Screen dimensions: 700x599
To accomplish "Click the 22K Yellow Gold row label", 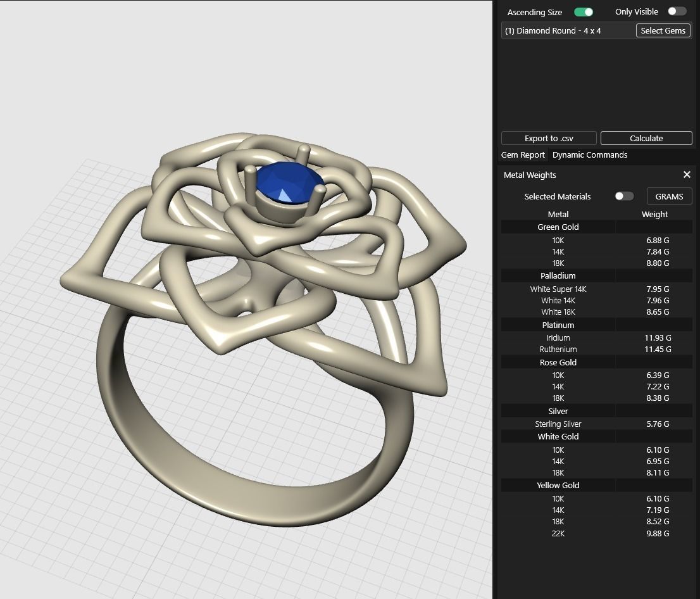I will (558, 533).
